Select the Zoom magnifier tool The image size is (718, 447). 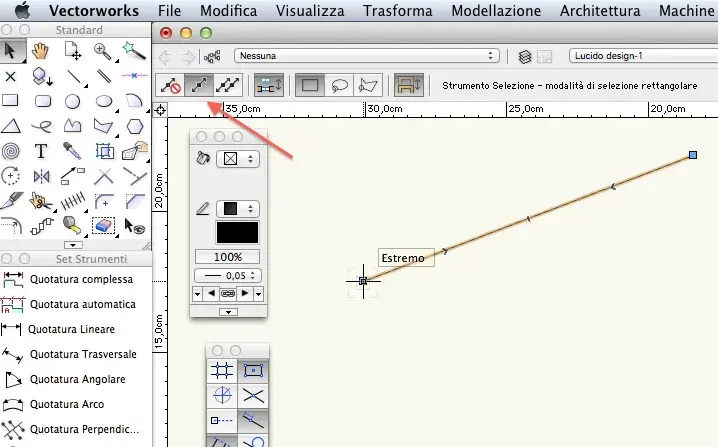click(x=102, y=50)
